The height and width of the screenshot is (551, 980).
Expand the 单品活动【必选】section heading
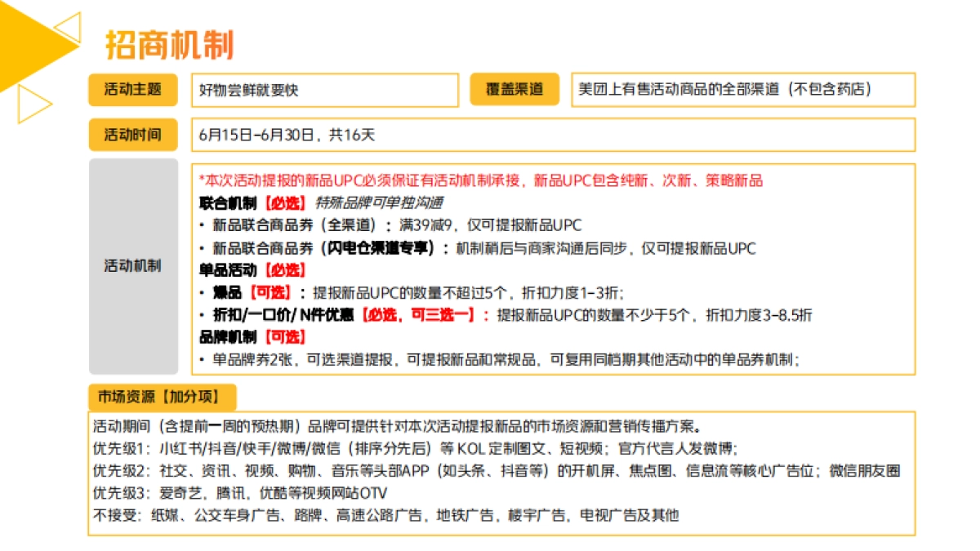click(238, 270)
